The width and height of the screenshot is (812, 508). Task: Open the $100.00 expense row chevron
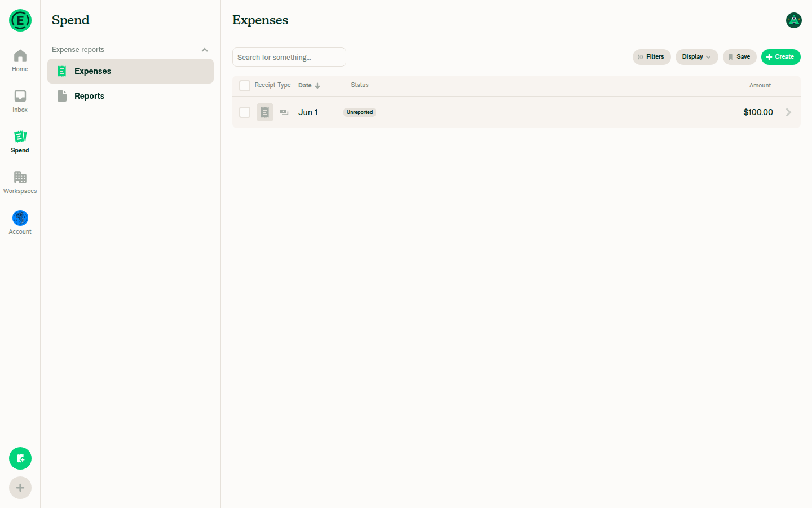tap(788, 112)
